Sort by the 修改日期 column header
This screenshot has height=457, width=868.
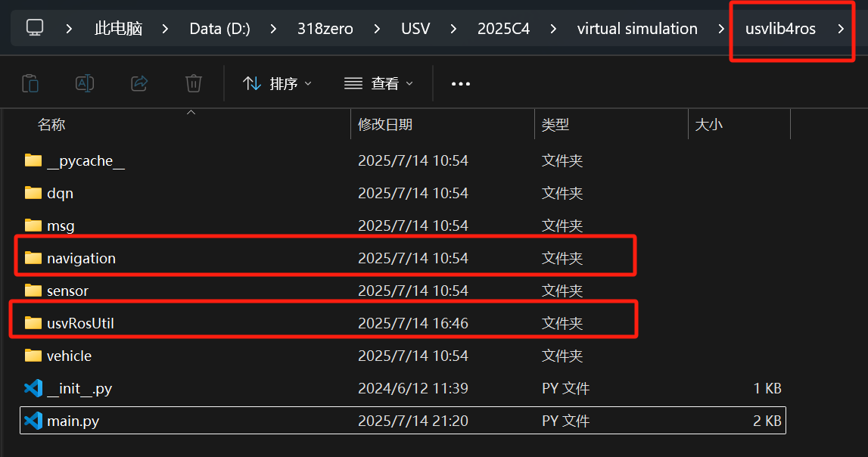(385, 125)
